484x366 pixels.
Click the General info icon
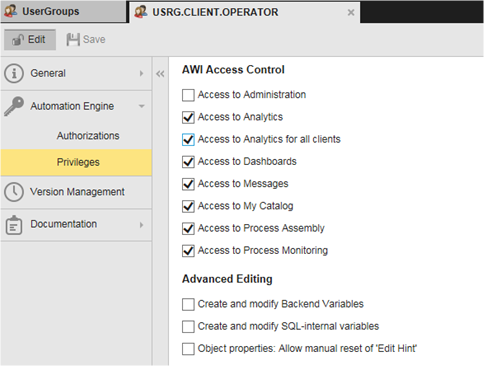14,73
